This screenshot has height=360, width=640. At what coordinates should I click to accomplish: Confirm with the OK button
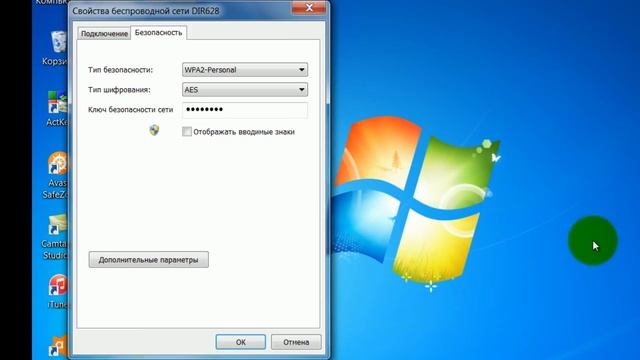pos(240,342)
